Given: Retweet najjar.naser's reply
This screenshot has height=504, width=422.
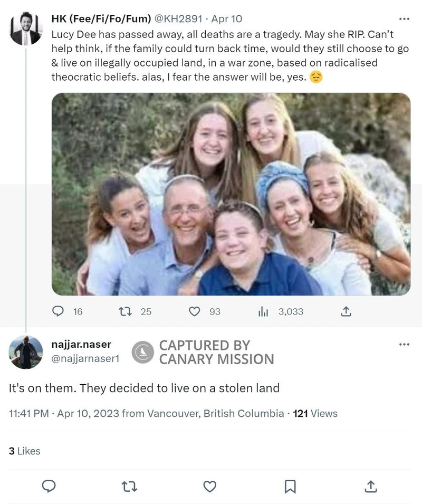Looking at the screenshot, I should coord(129,486).
